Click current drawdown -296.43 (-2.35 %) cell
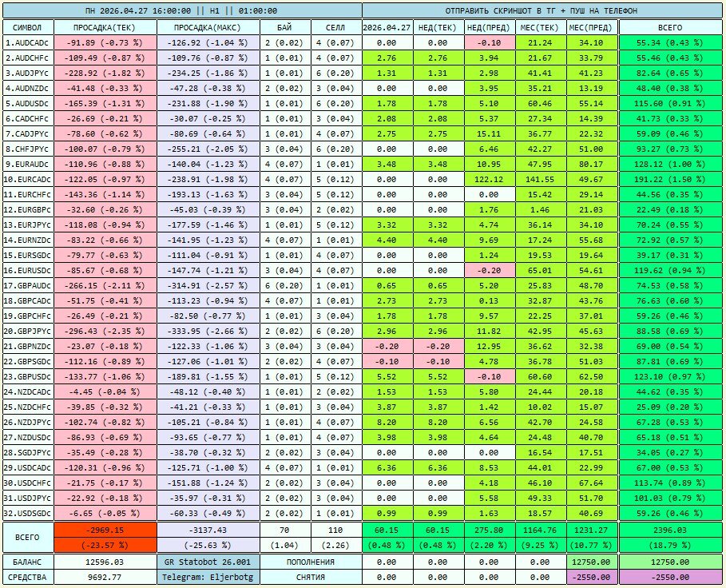726x588 pixels. (x=105, y=331)
